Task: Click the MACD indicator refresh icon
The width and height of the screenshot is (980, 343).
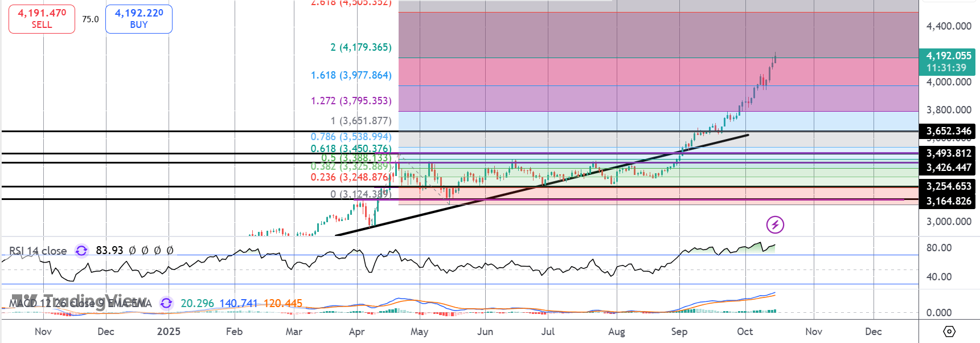Action: coord(166,303)
